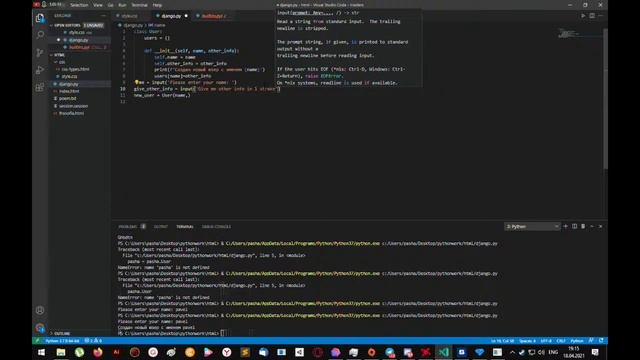
Task: Switch to the red-titled third editor tab
Action: click(212, 16)
